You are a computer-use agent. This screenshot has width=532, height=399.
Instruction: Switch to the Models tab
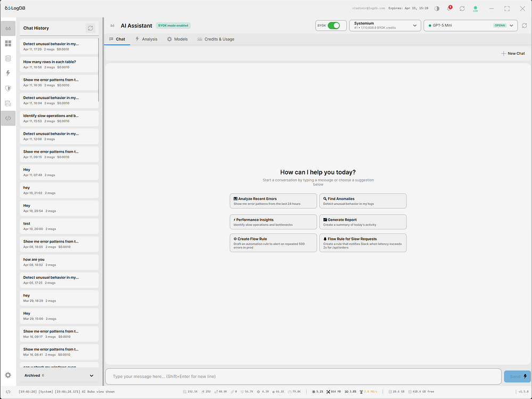177,39
